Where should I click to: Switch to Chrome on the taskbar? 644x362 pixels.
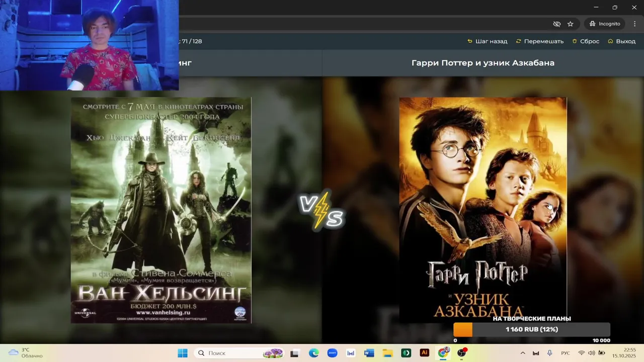(x=443, y=353)
